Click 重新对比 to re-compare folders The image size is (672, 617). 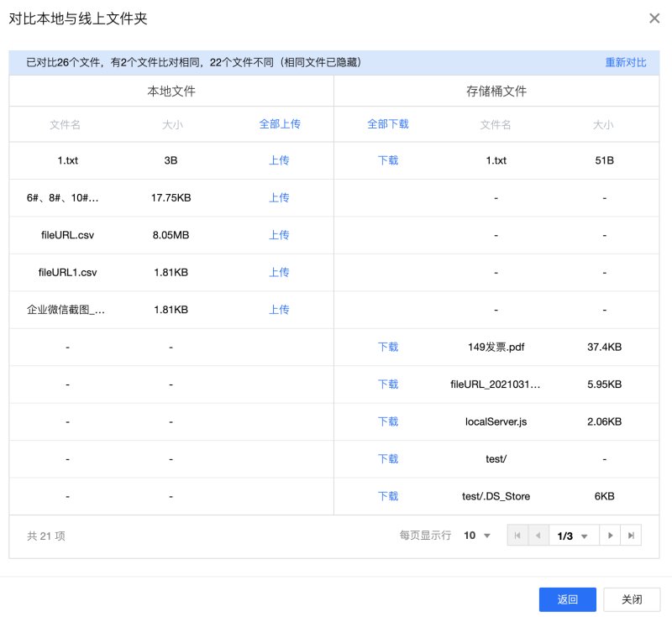pos(625,62)
